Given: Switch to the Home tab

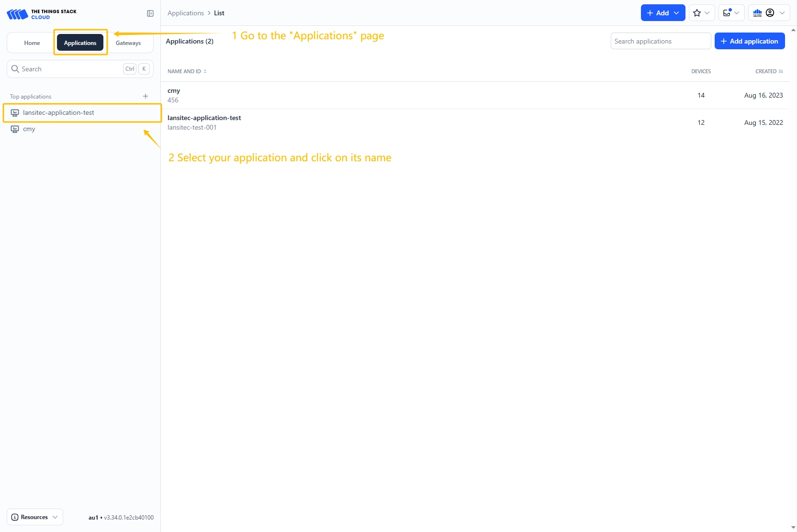Looking at the screenshot, I should (x=32, y=43).
